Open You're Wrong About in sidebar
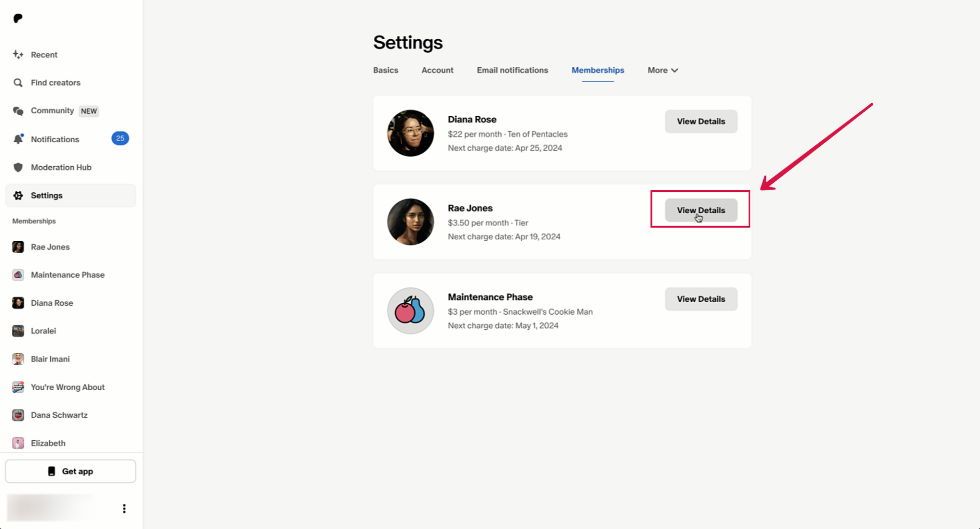Image resolution: width=980 pixels, height=529 pixels. point(67,387)
